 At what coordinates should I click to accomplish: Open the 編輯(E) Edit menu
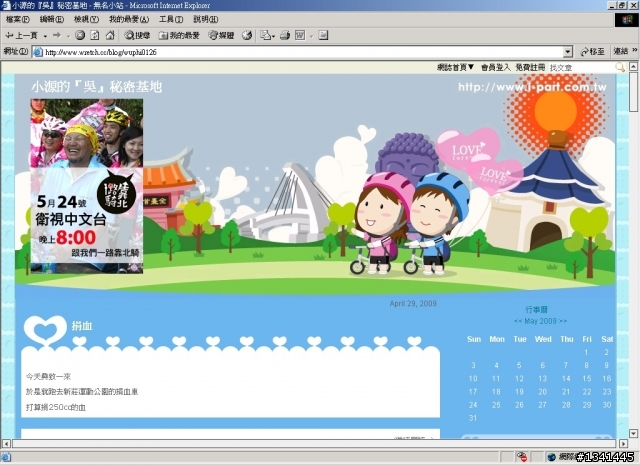point(51,19)
